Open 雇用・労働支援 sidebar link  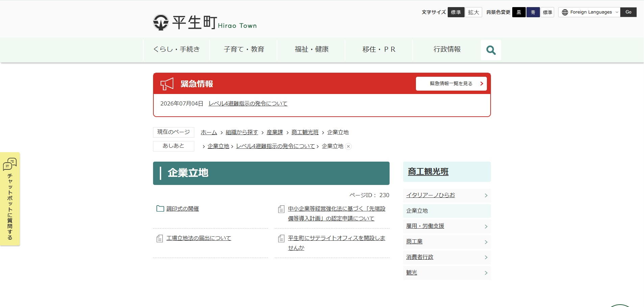tap(425, 226)
